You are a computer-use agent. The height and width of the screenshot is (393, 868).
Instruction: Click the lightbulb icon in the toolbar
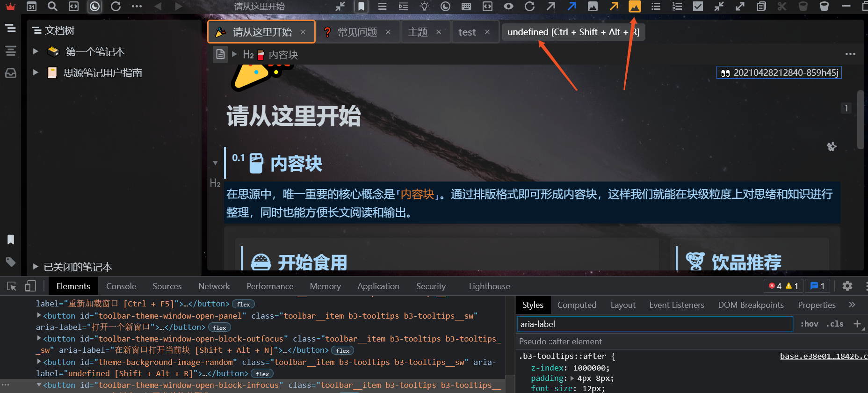click(424, 6)
